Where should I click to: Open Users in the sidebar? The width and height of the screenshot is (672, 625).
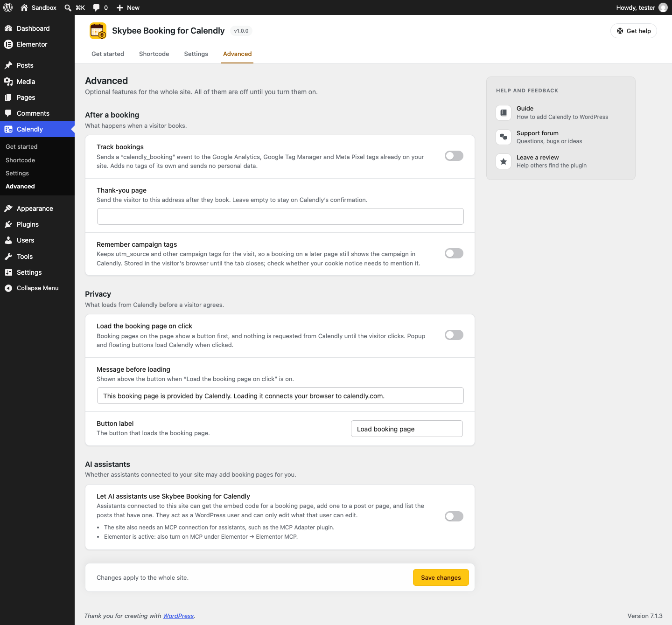click(37, 240)
